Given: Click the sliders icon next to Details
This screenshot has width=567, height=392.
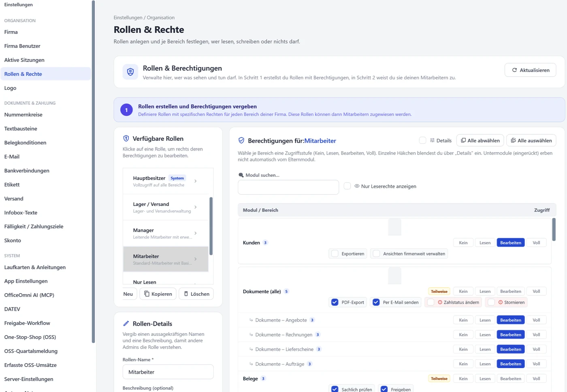Looking at the screenshot, I should tap(432, 140).
